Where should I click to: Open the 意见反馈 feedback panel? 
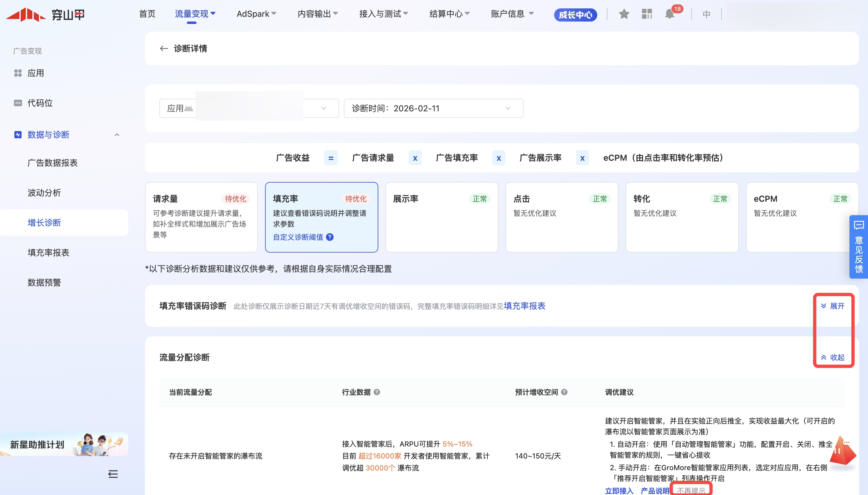tap(858, 247)
